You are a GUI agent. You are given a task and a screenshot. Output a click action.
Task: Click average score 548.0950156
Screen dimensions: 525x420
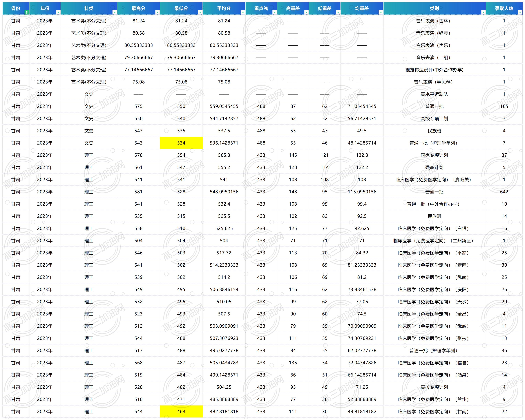(224, 192)
